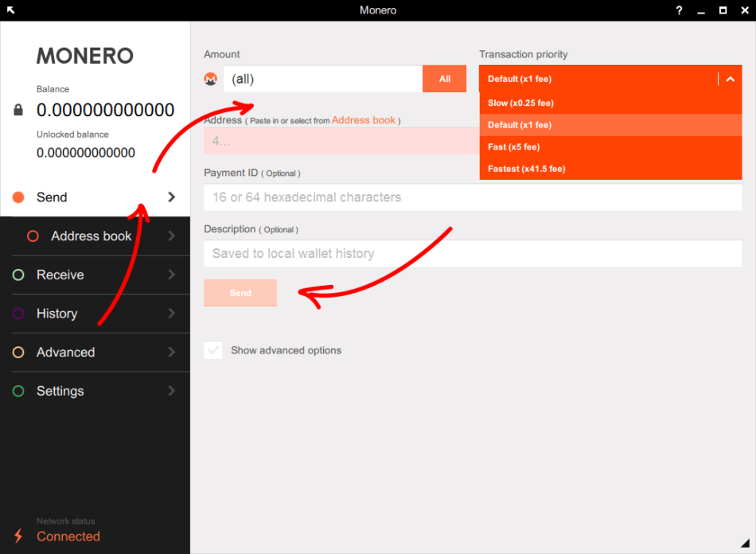Click the Monero logo icon beside Amount

point(211,79)
